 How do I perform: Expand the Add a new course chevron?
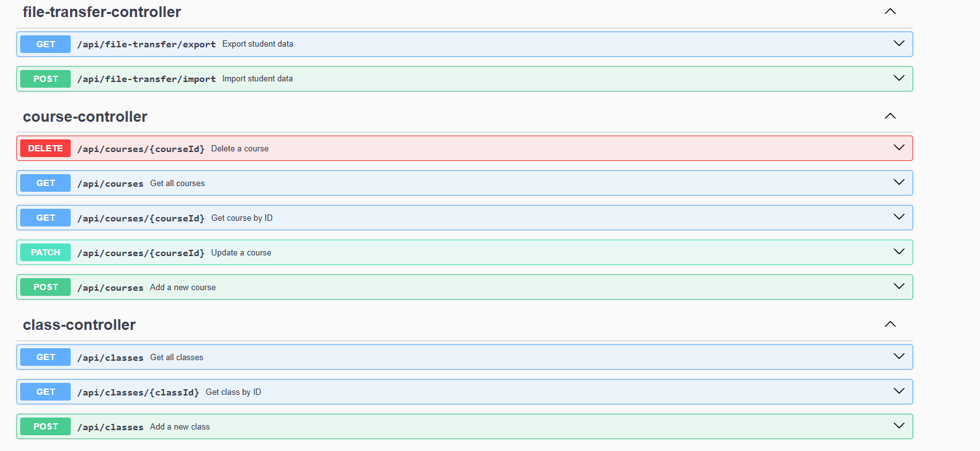pyautogui.click(x=899, y=286)
